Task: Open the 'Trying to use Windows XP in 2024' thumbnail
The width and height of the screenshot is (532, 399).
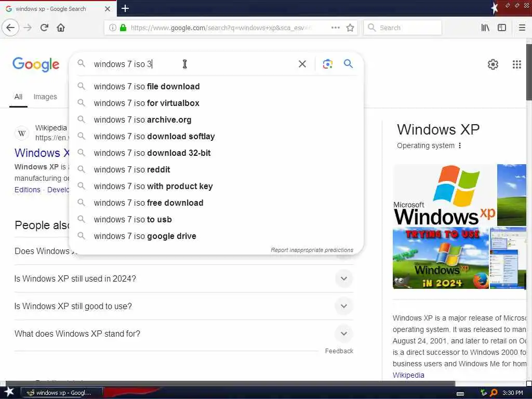Action: 441,258
